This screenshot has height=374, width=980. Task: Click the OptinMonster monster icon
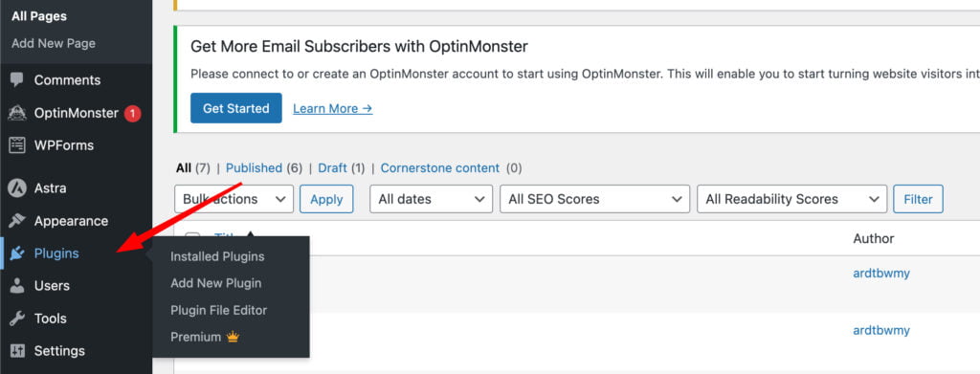tap(17, 113)
